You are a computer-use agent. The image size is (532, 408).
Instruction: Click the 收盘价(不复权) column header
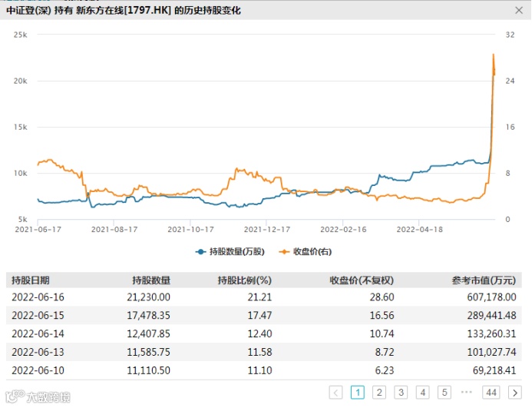pos(362,280)
